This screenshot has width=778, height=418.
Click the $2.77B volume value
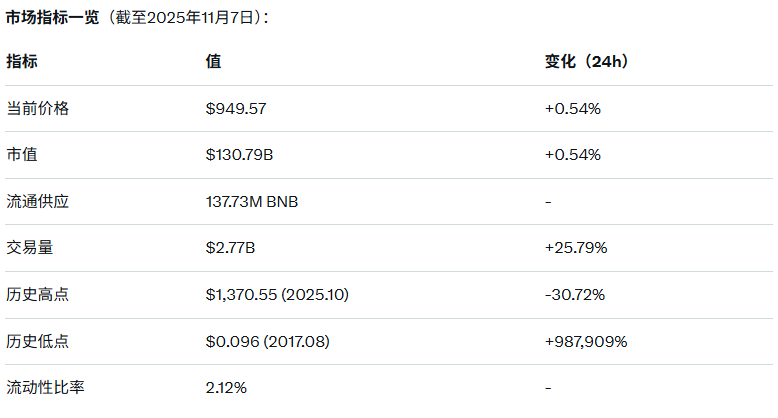pos(231,248)
